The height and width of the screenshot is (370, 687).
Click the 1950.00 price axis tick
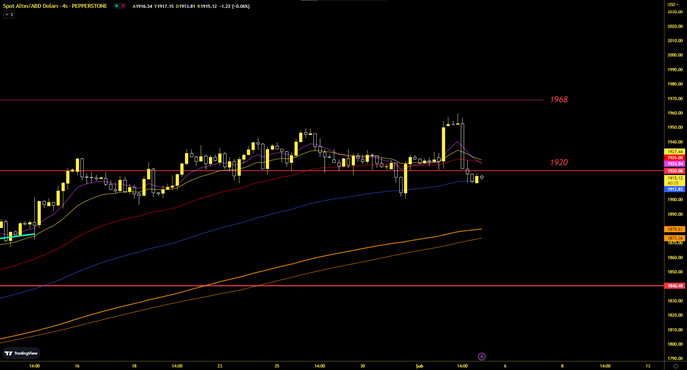(675, 128)
